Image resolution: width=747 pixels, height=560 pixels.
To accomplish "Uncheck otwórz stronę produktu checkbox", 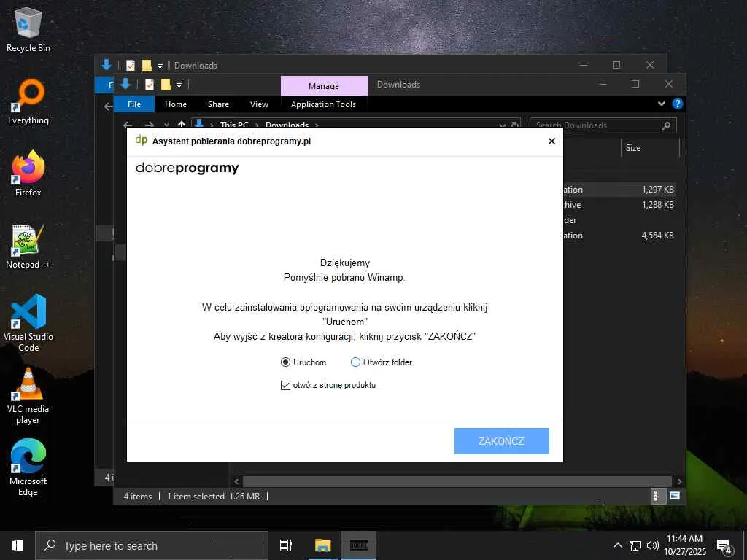I will pos(285,385).
